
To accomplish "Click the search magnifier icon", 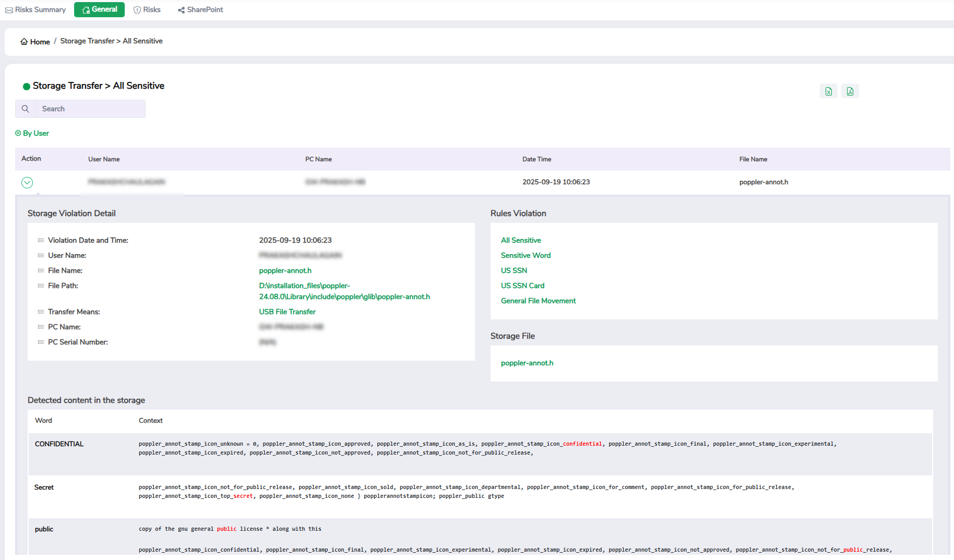I will tap(25, 109).
